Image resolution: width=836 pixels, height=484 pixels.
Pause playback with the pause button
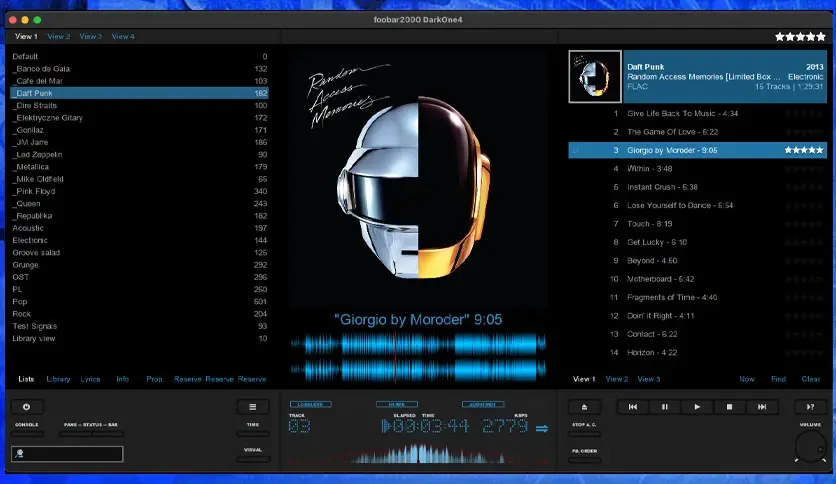click(x=664, y=407)
